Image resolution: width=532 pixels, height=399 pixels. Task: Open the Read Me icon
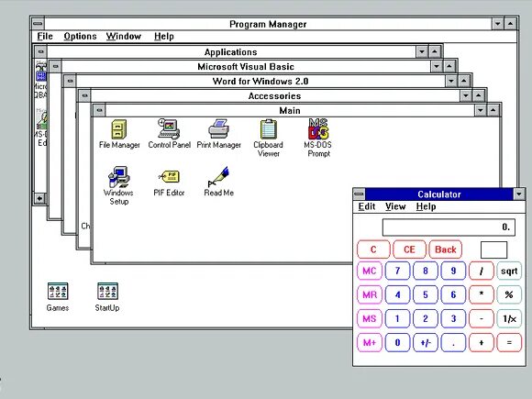[x=219, y=182]
